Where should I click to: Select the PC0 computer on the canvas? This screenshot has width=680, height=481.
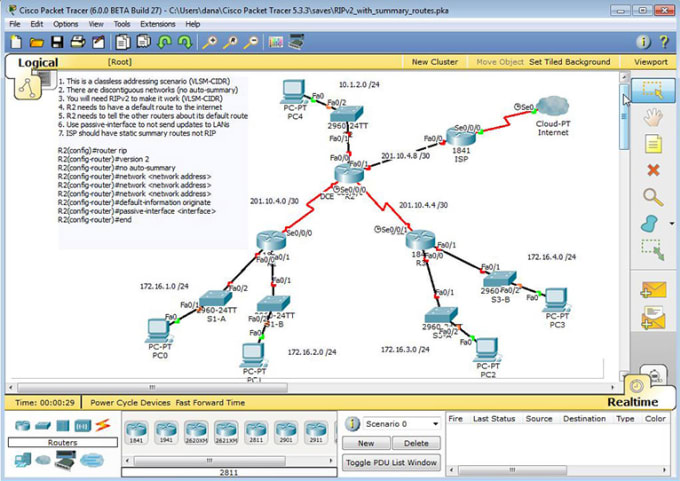click(x=159, y=332)
